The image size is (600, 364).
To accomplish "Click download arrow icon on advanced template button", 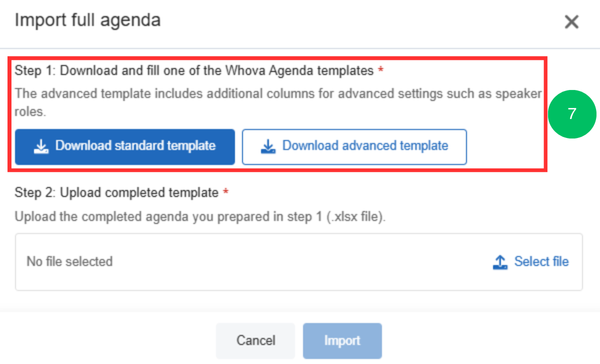I will [x=268, y=146].
